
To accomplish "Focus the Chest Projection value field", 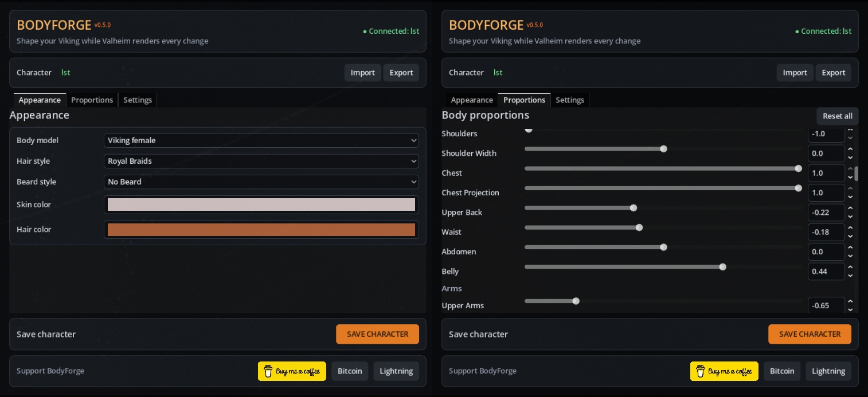I will [826, 192].
